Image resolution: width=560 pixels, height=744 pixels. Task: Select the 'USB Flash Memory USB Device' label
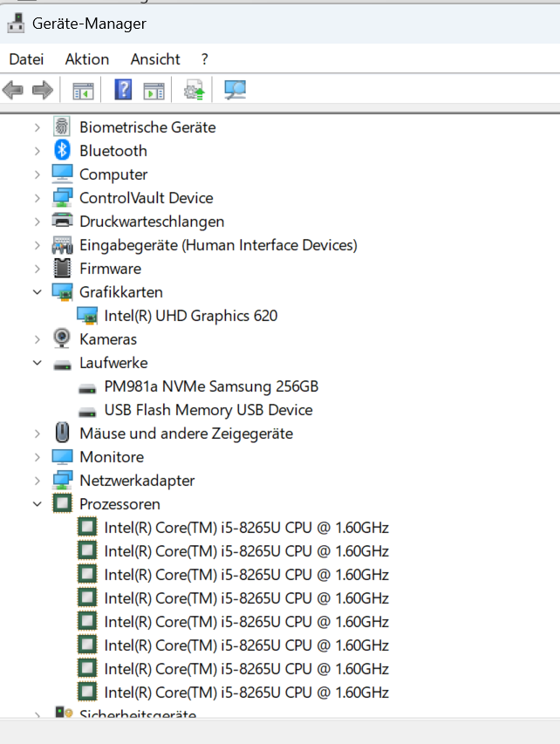point(208,410)
